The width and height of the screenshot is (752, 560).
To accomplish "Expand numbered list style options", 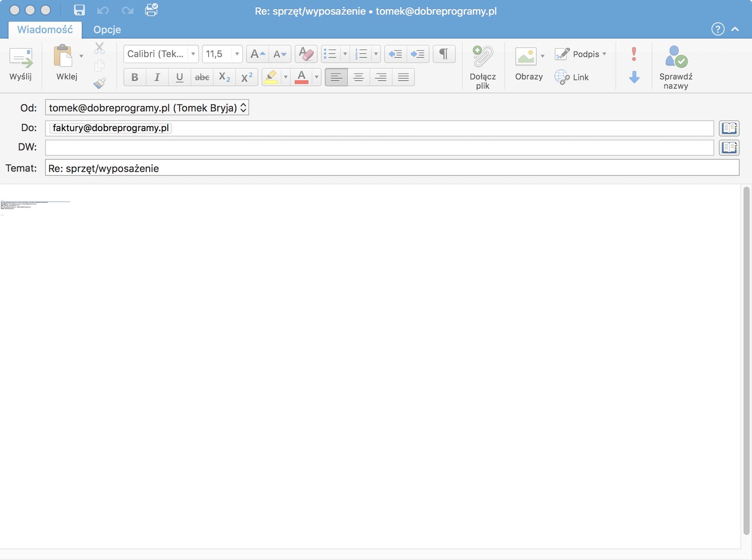I will [x=376, y=54].
